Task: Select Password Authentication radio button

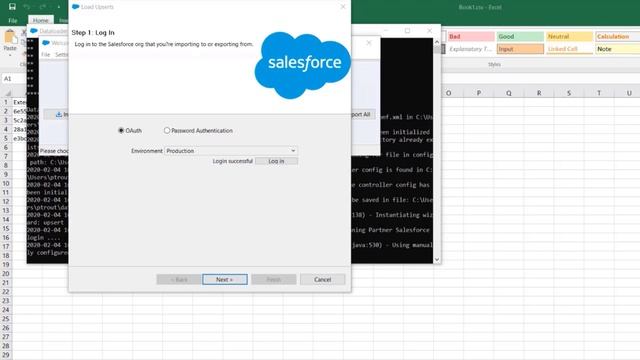Action: tap(167, 131)
